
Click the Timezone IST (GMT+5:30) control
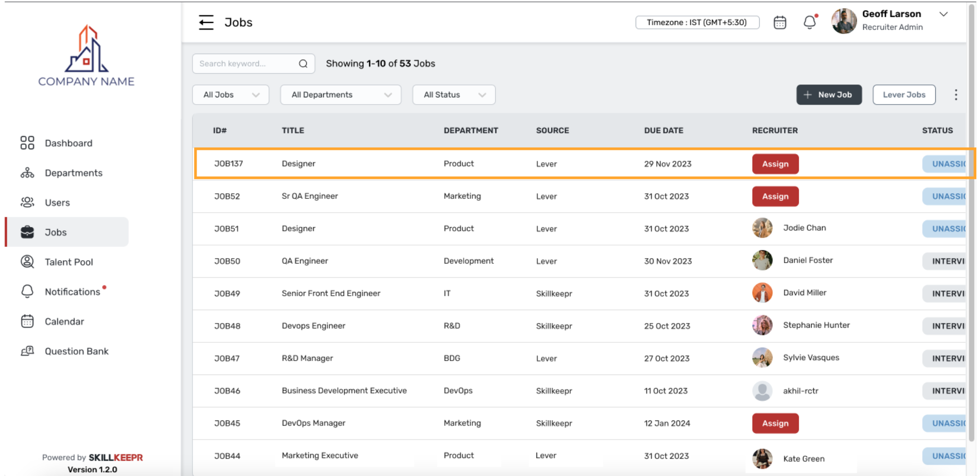tap(697, 22)
